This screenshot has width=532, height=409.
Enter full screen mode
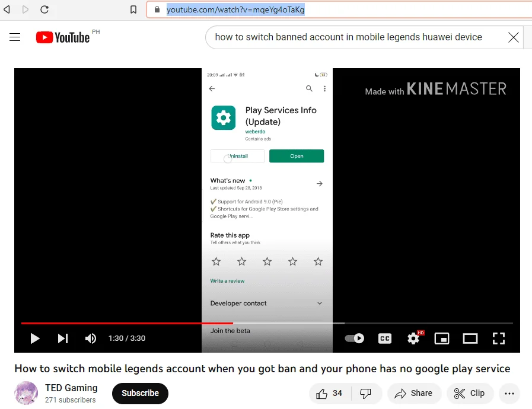499,338
